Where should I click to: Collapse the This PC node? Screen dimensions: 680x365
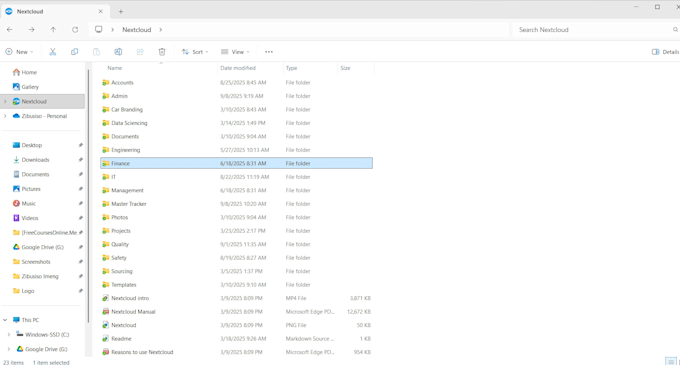[5, 320]
